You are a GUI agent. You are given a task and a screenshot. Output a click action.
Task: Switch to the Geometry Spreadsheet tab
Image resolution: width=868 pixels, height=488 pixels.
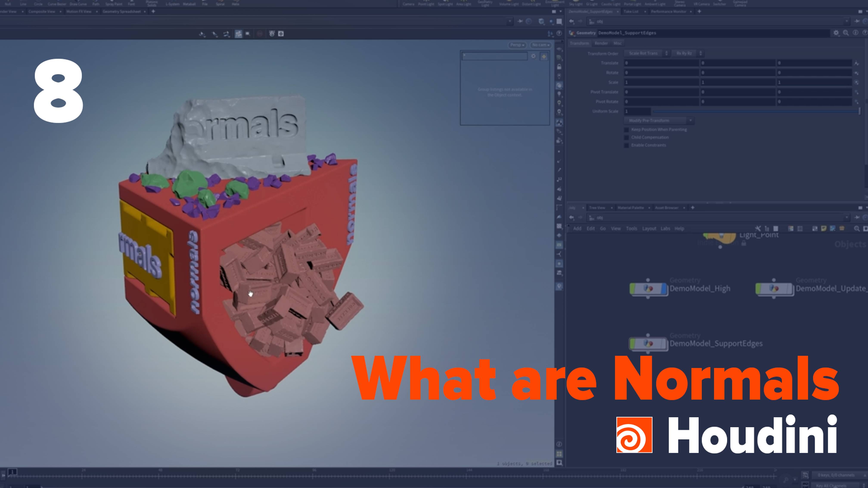pyautogui.click(x=122, y=11)
